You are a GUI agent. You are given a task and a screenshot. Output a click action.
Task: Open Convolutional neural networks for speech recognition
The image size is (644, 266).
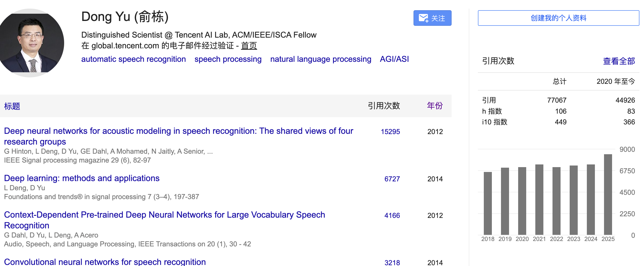pos(105,262)
